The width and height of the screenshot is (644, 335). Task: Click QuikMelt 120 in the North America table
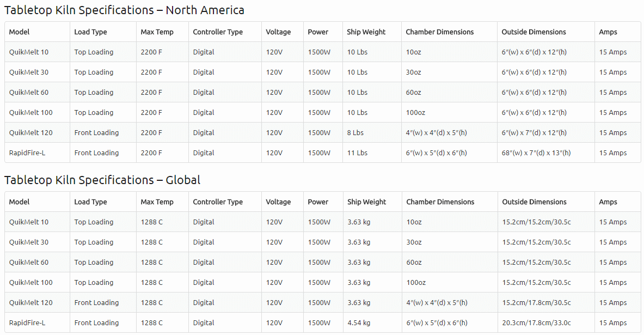click(31, 133)
